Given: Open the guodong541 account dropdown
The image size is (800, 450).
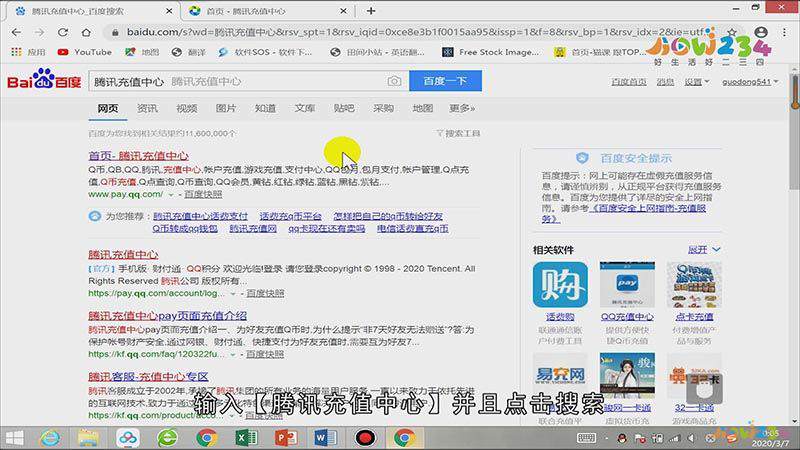Looking at the screenshot, I should click(750, 82).
